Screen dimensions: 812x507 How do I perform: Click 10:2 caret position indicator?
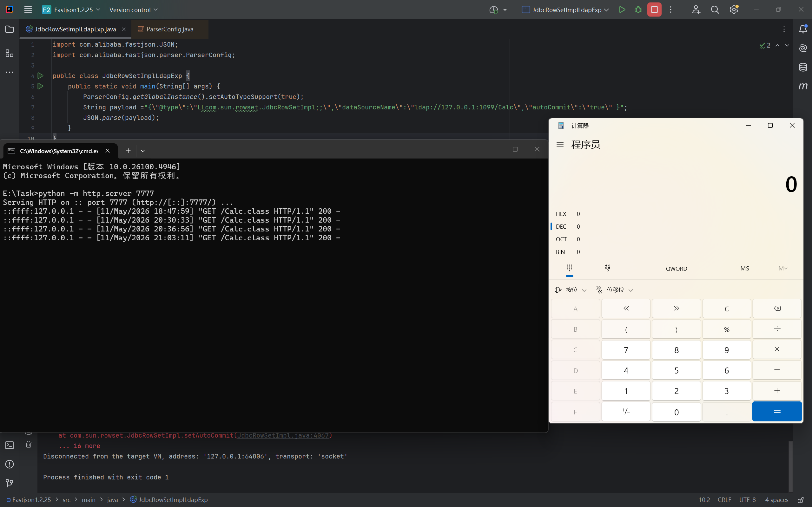704,500
